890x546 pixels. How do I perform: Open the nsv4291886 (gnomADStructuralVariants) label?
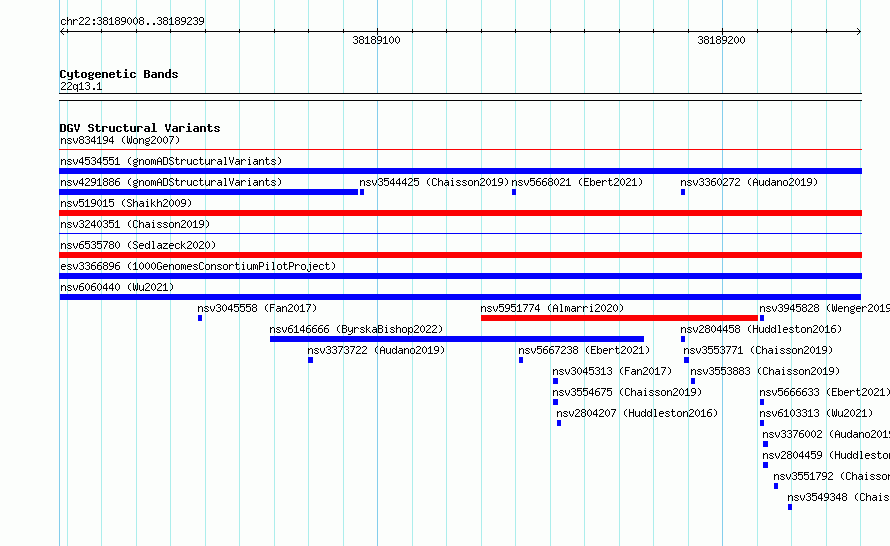click(x=171, y=182)
